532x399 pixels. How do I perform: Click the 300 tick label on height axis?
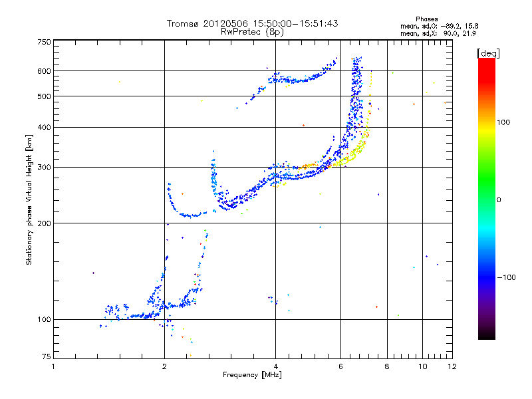[x=44, y=167]
